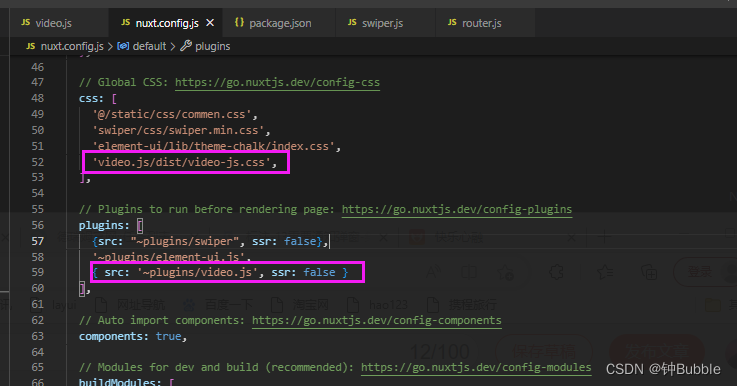The height and width of the screenshot is (386, 737).
Task: Click line number 57 in the gutter
Action: (x=38, y=241)
